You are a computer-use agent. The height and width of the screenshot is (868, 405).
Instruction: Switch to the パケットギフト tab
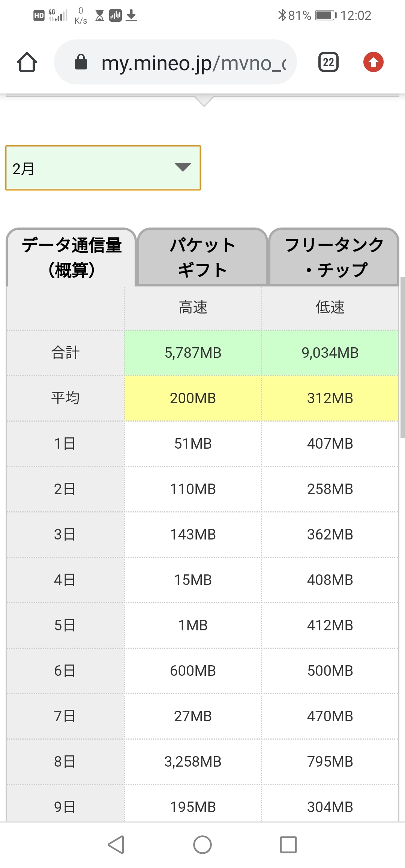202,257
